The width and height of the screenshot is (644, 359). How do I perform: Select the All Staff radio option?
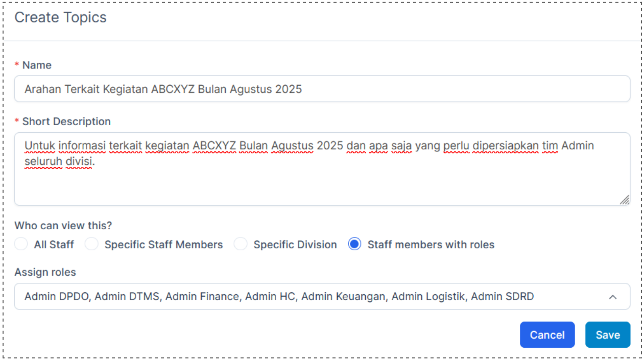pos(21,245)
